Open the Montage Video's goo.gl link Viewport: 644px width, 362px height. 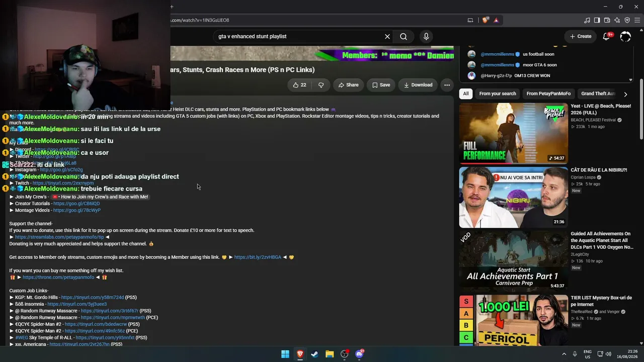[x=77, y=210]
